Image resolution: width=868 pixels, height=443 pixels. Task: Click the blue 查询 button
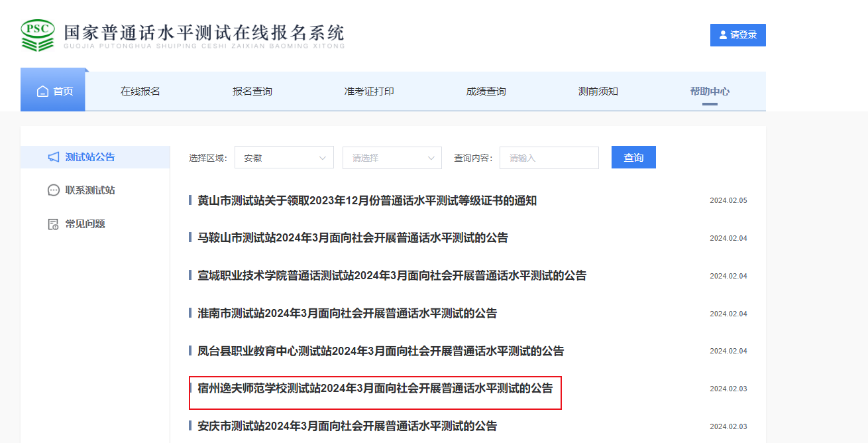pos(633,157)
